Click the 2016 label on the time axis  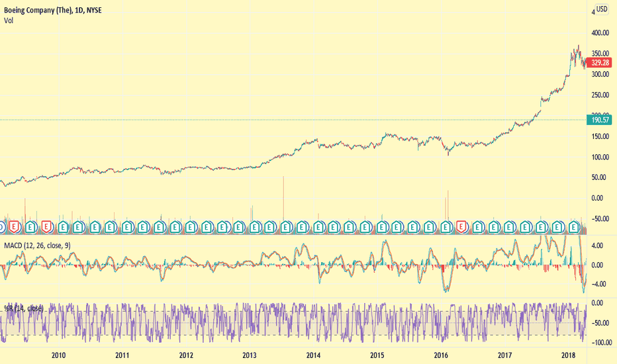441,355
